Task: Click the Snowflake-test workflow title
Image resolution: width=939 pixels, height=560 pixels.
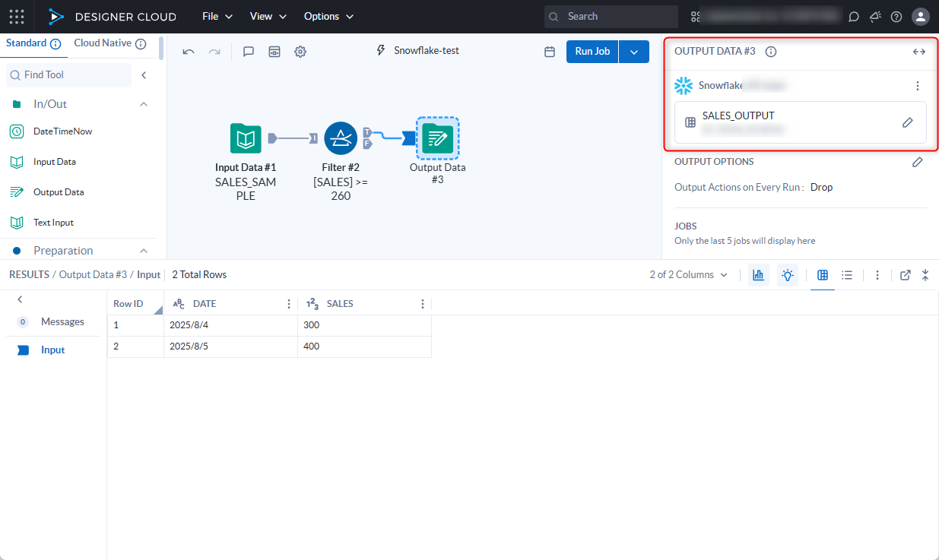Action: 427,51
